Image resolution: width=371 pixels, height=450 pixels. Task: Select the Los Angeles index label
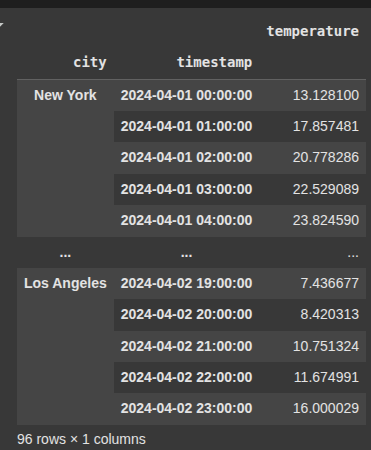tap(65, 283)
